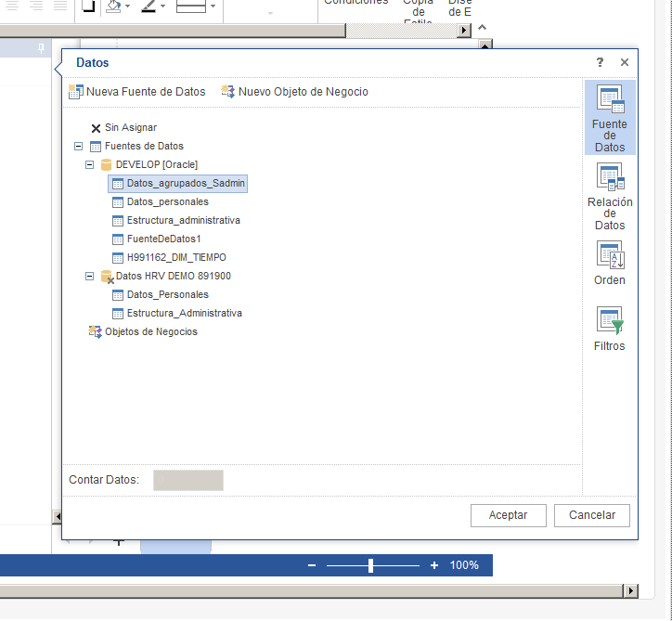Open the Orden side tab
This screenshot has height=621, width=672.
pos(610,263)
